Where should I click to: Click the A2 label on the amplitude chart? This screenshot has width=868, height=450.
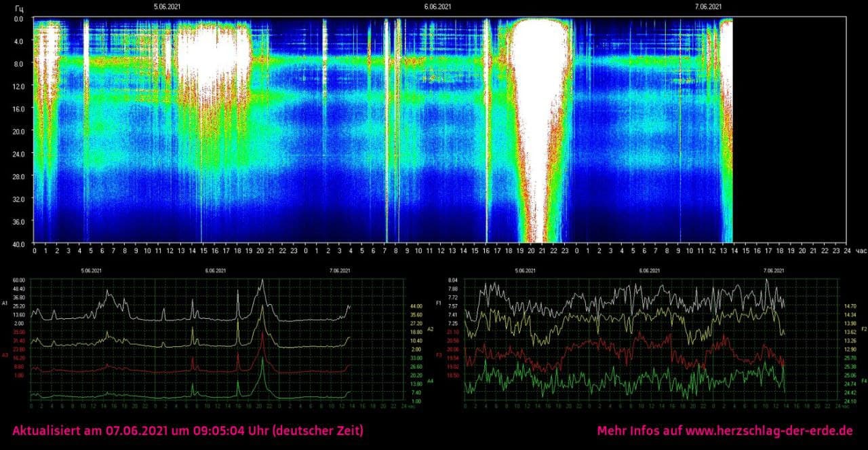click(430, 329)
